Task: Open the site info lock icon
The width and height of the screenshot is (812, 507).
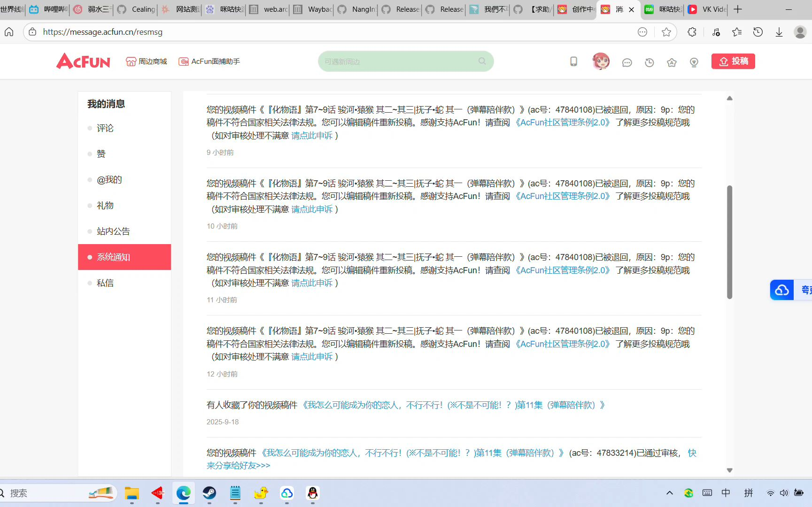Action: tap(32, 32)
